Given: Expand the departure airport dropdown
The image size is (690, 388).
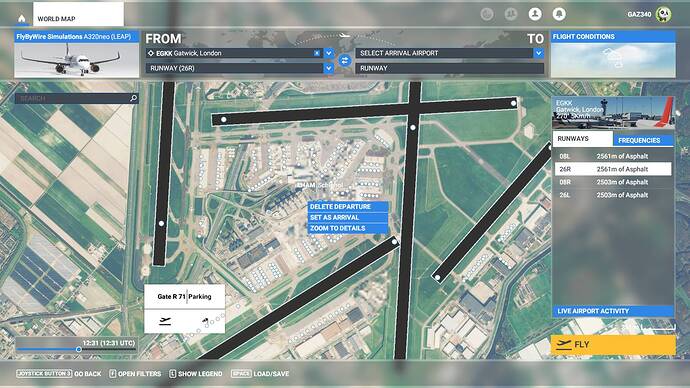Looking at the screenshot, I should point(329,53).
